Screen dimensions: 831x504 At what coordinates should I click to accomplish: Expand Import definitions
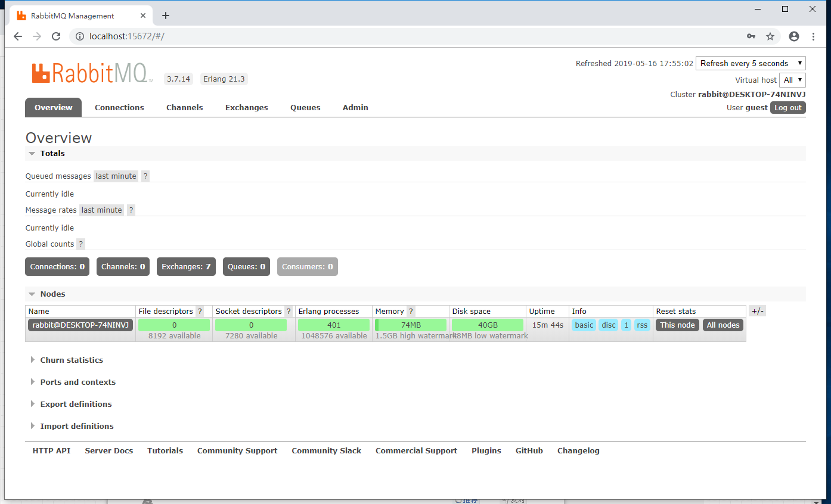[x=76, y=426]
